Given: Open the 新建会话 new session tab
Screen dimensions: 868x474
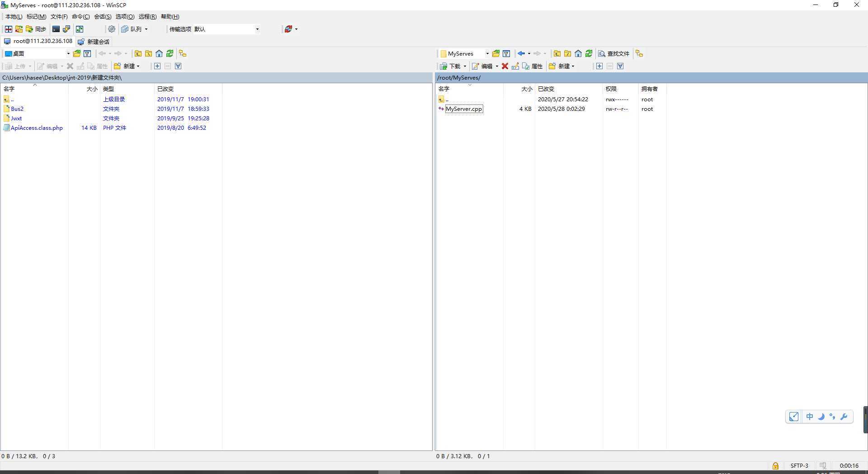Looking at the screenshot, I should click(94, 42).
